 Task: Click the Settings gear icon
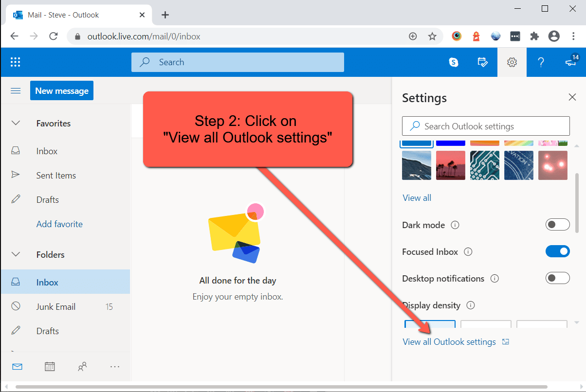tap(512, 62)
